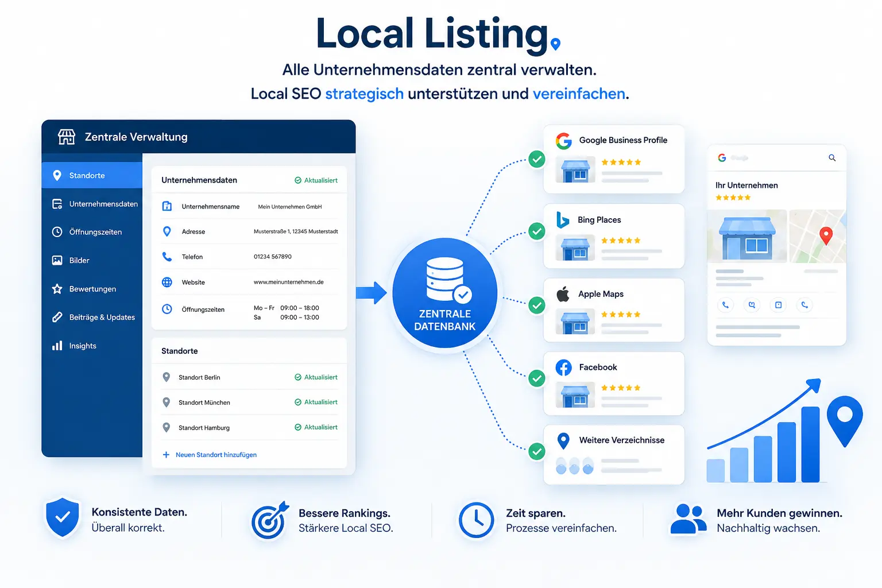The height and width of the screenshot is (588, 882).
Task: Click the Zentrale Verwaltung store icon
Action: tap(67, 137)
